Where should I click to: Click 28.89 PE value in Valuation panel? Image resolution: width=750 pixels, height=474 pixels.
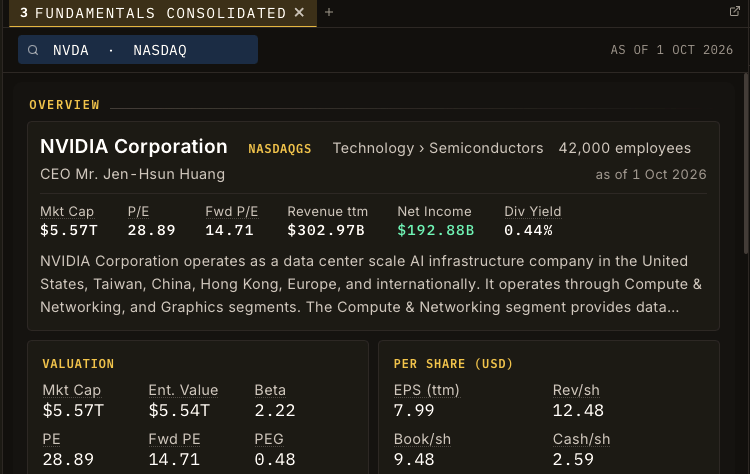(x=68, y=460)
